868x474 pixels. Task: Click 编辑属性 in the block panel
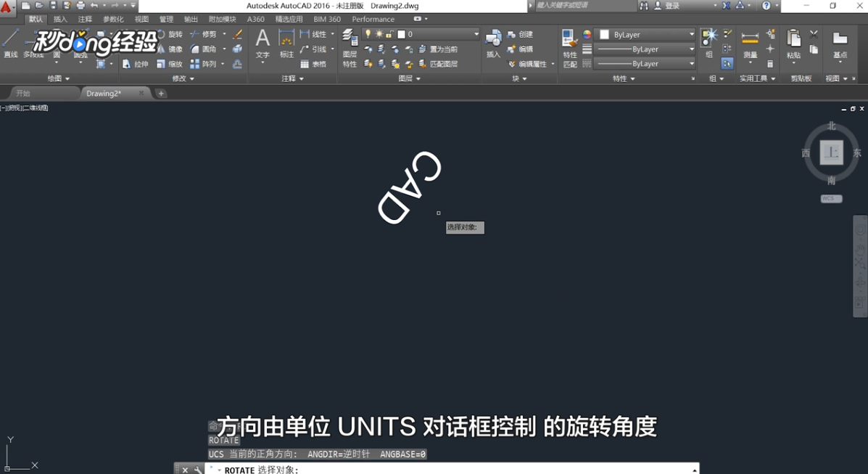pyautogui.click(x=533, y=63)
